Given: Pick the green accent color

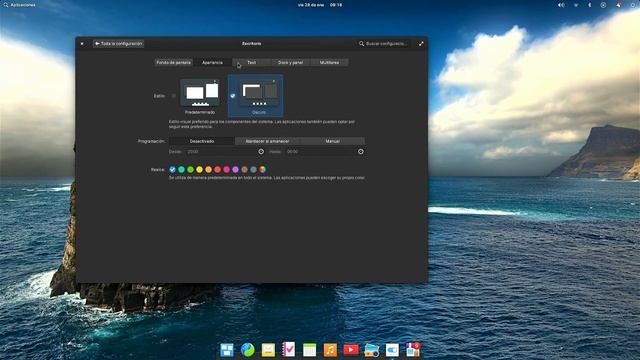Looking at the screenshot, I should (x=191, y=169).
